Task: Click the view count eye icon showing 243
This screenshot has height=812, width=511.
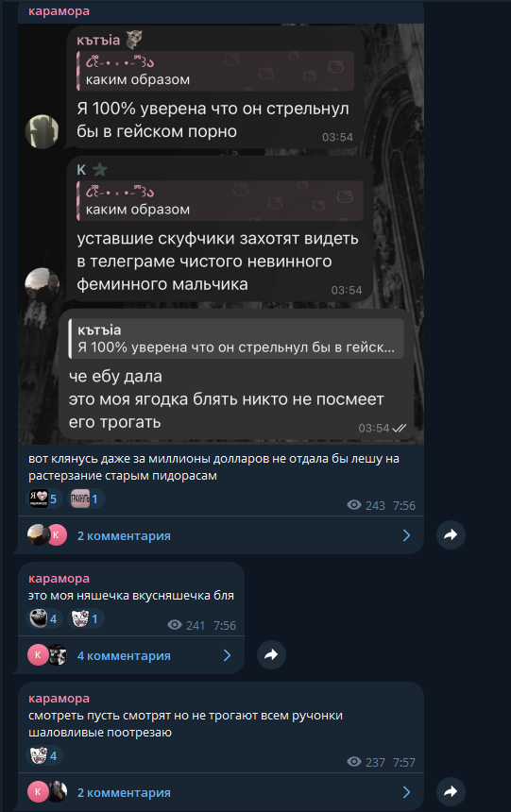Action: point(354,505)
